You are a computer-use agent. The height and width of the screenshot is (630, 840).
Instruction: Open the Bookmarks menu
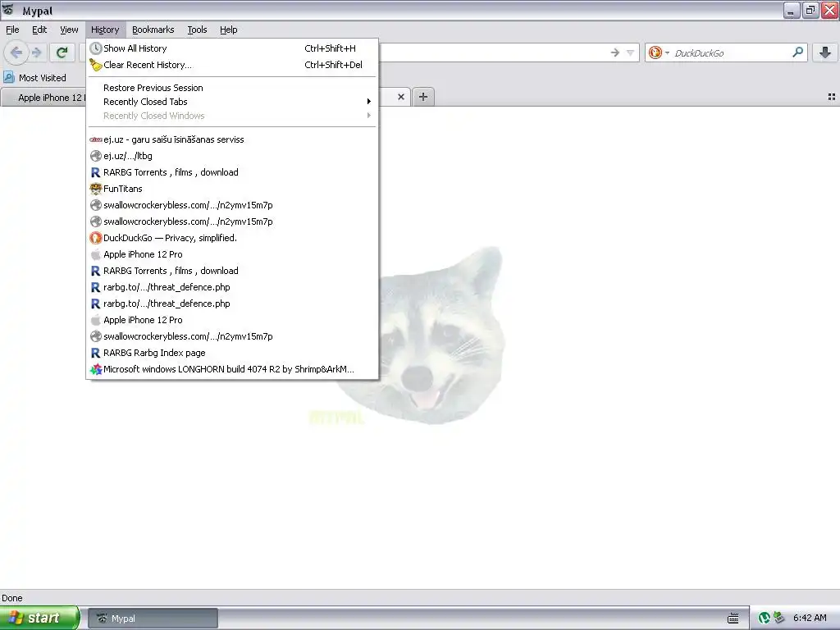[153, 30]
